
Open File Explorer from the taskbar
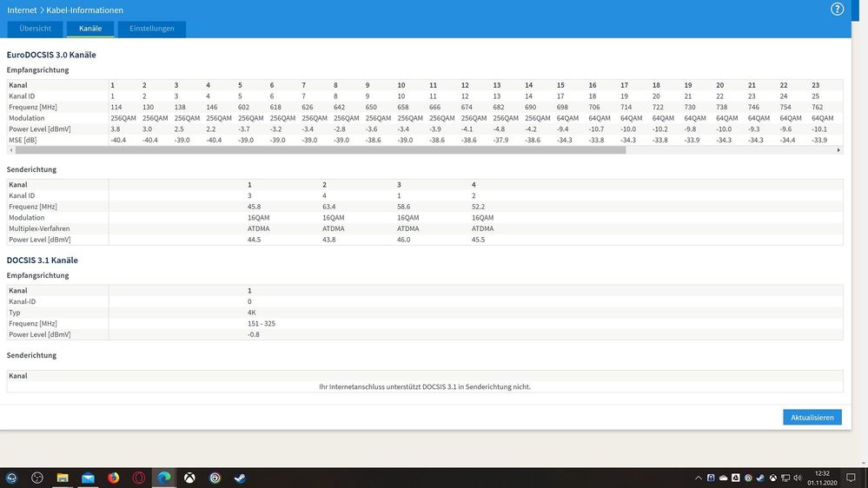(63, 478)
